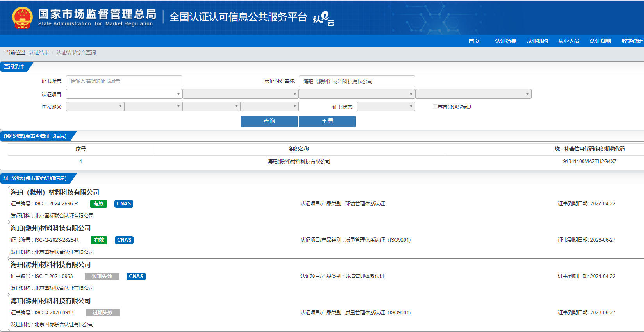The height and width of the screenshot is (332, 644).
Task: Click CNAS badge for certificate ISC-E-2021-0963
Action: tap(136, 277)
